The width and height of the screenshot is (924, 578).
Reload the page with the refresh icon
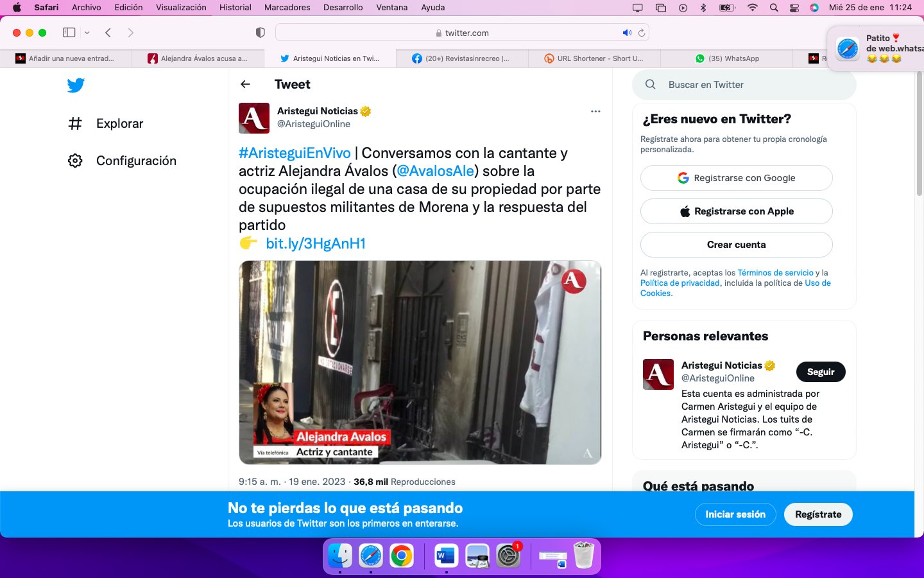point(641,33)
